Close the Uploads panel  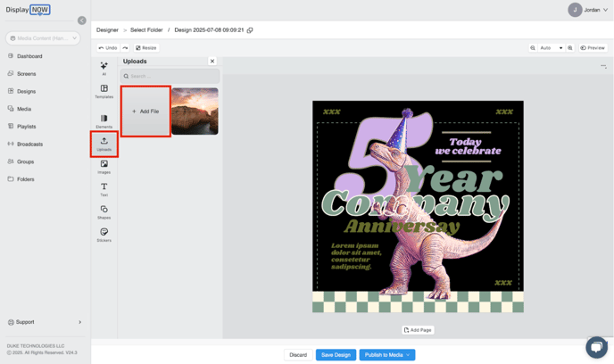tap(212, 61)
